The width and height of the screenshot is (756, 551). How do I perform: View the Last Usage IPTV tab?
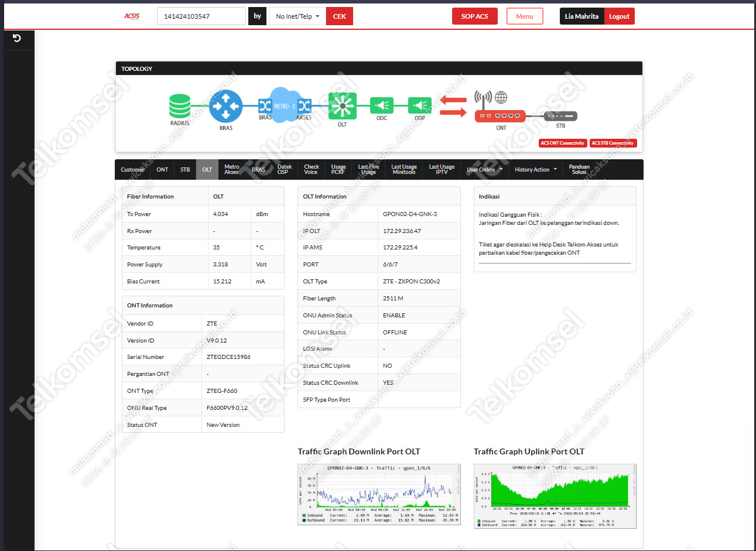[442, 170]
